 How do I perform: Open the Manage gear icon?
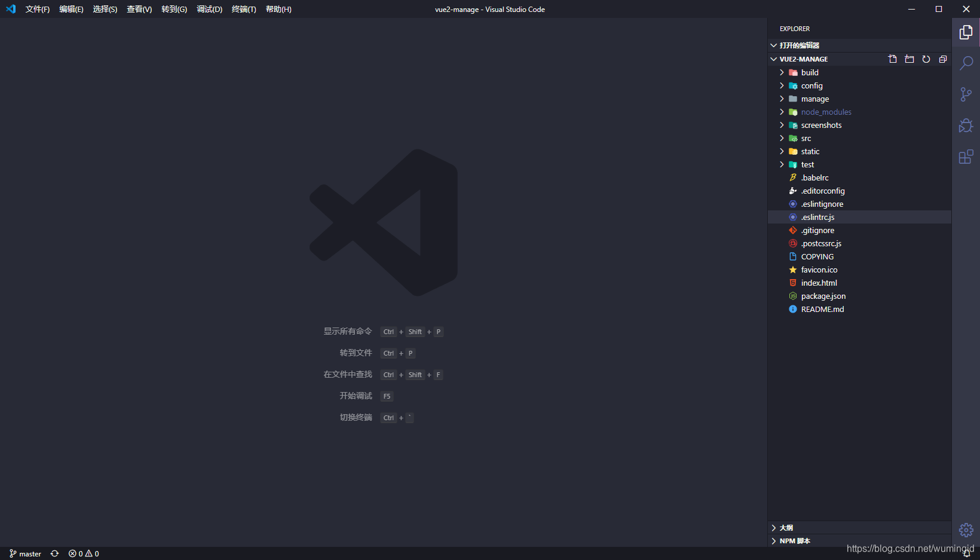click(x=966, y=530)
